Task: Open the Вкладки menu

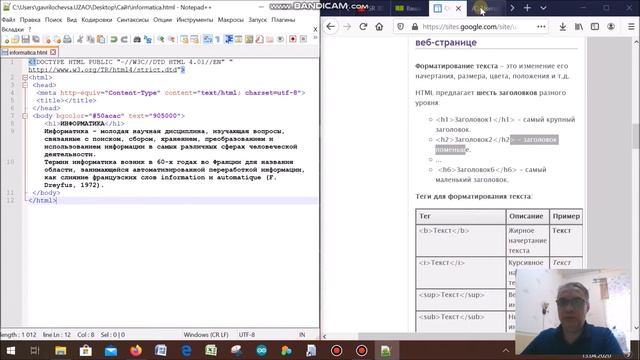Action: click(13, 29)
